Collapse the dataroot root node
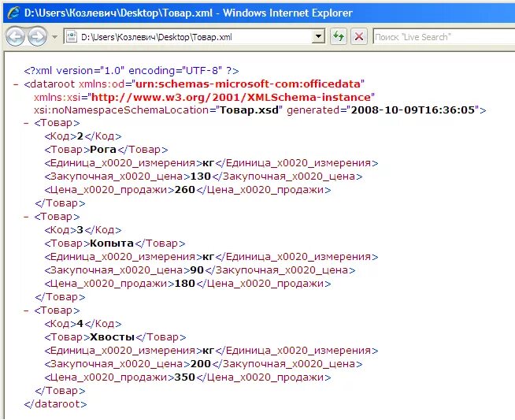Screen dimensions: 515x420 coord(16,84)
